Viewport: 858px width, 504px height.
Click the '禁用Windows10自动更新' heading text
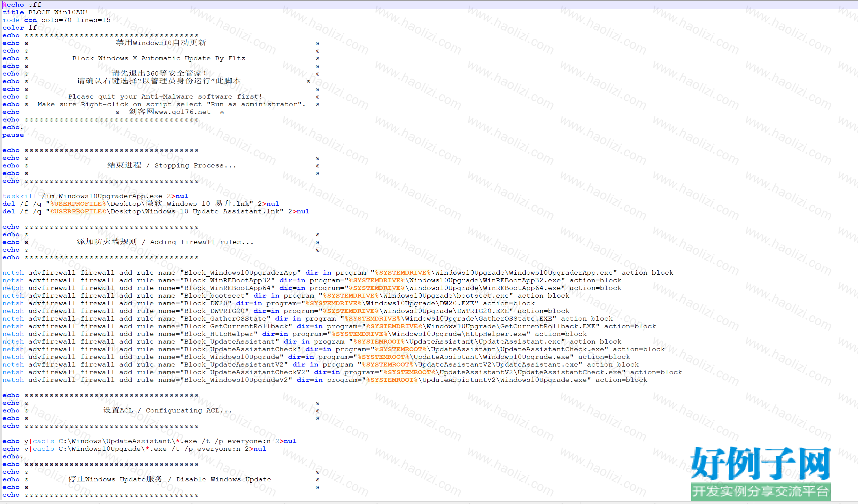click(x=161, y=43)
